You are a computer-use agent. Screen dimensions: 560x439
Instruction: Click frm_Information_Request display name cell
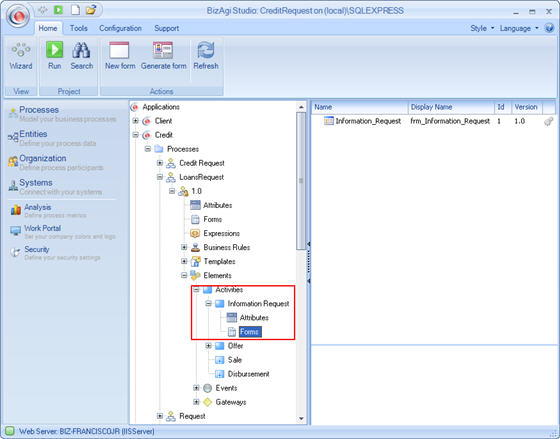click(x=450, y=121)
